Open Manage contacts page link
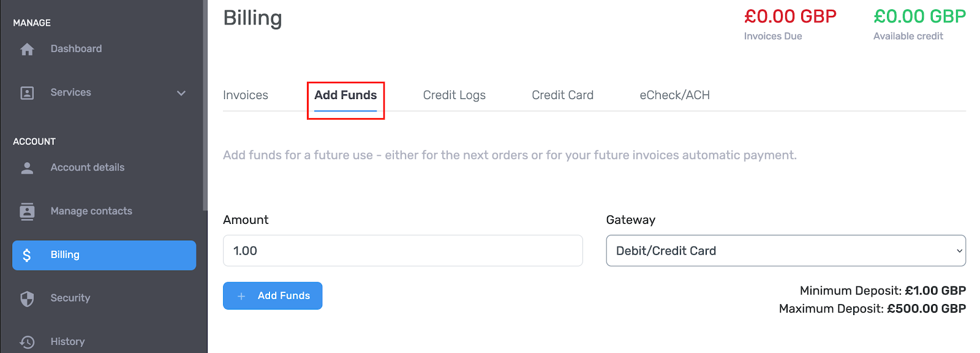Viewport: 980px width, 353px height. point(91,211)
